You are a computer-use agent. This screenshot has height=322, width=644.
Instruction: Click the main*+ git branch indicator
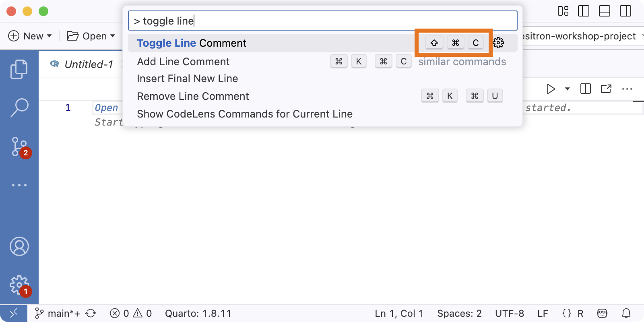coord(58,313)
